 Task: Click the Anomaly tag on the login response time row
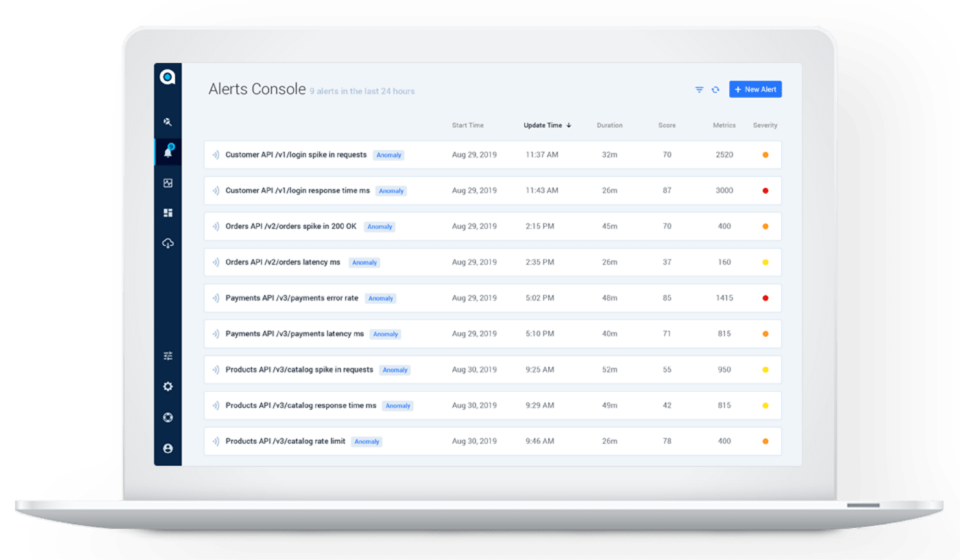coord(392,191)
